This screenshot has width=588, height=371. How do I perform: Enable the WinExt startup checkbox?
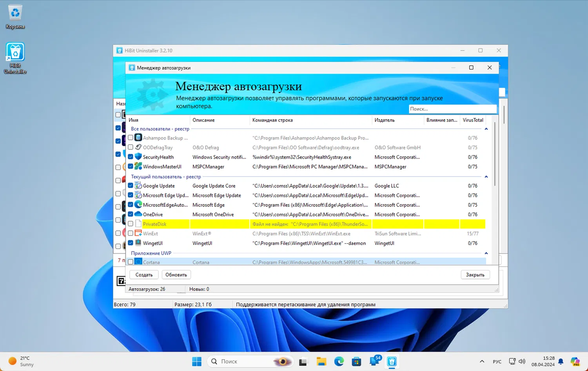click(x=131, y=233)
